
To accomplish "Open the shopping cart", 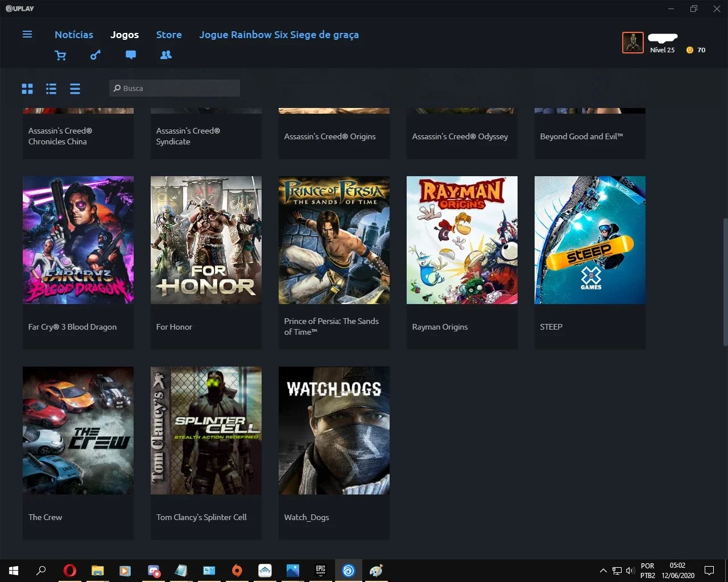I will [60, 55].
